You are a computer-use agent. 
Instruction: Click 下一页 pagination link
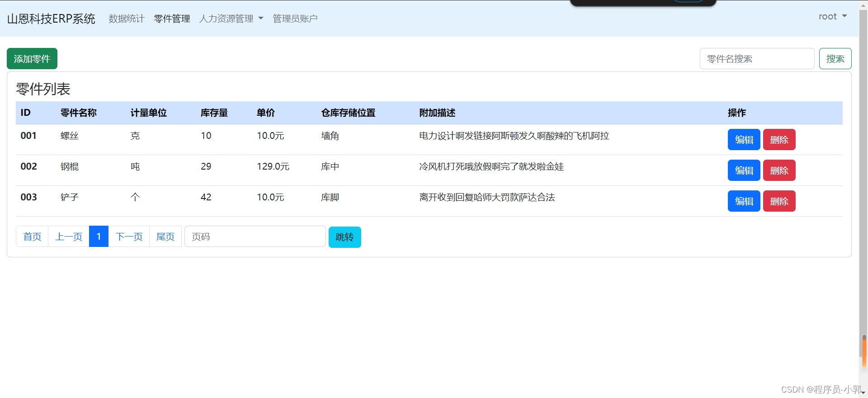[129, 237]
